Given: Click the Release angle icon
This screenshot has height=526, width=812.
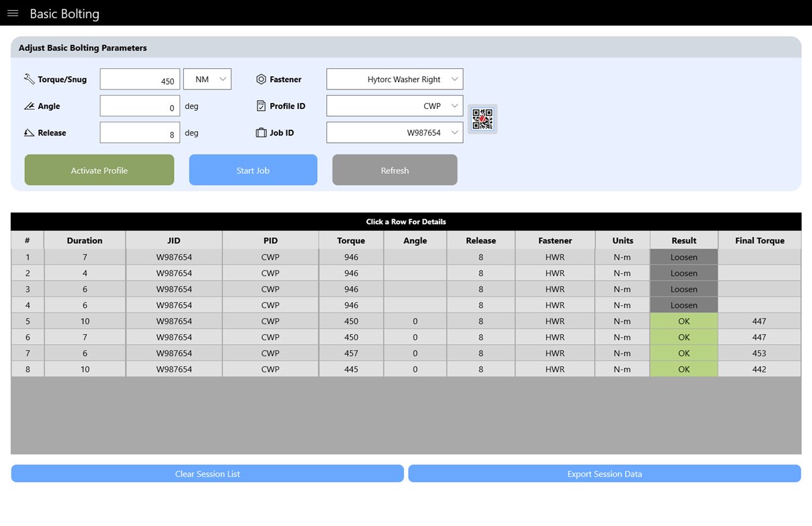Looking at the screenshot, I should [29, 132].
